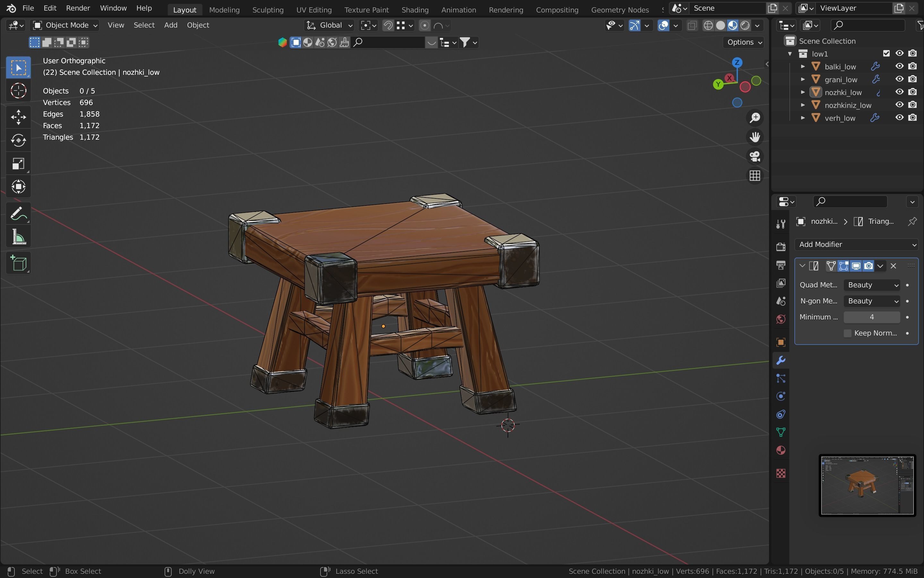Switch to the UV Editing workspace tab
This screenshot has width=924, height=578.
[314, 10]
